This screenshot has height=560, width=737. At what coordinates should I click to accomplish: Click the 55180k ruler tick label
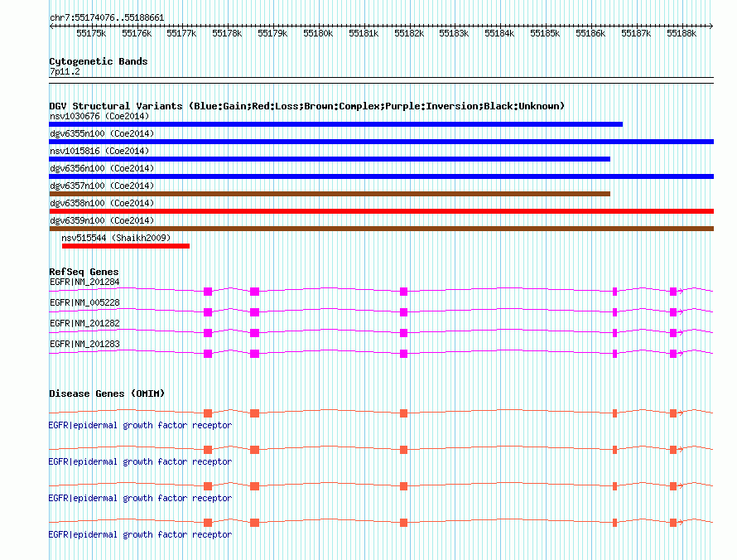(318, 33)
